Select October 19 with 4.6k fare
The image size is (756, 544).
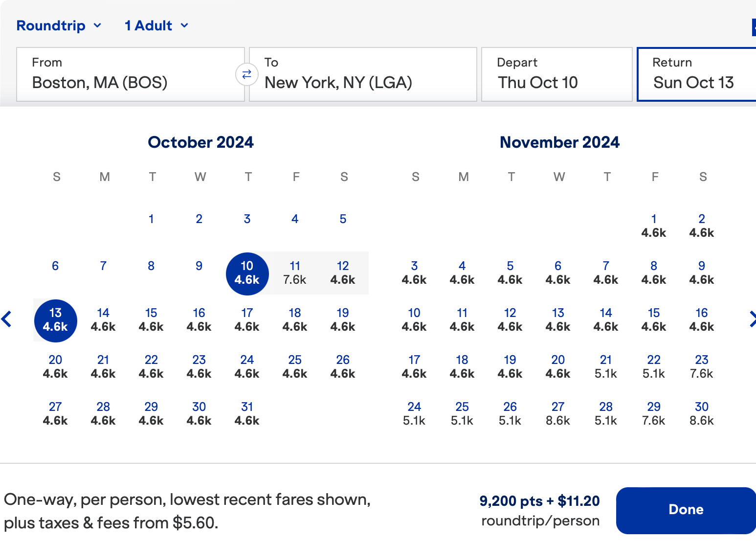click(343, 319)
